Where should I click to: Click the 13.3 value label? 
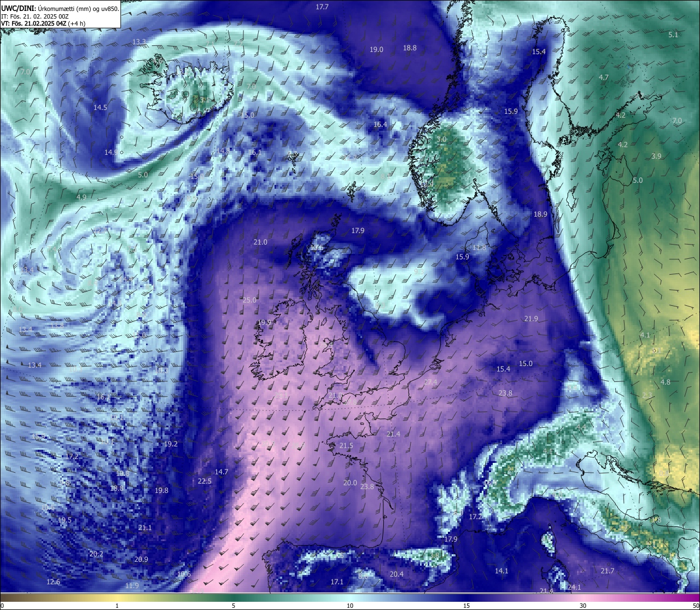click(139, 42)
